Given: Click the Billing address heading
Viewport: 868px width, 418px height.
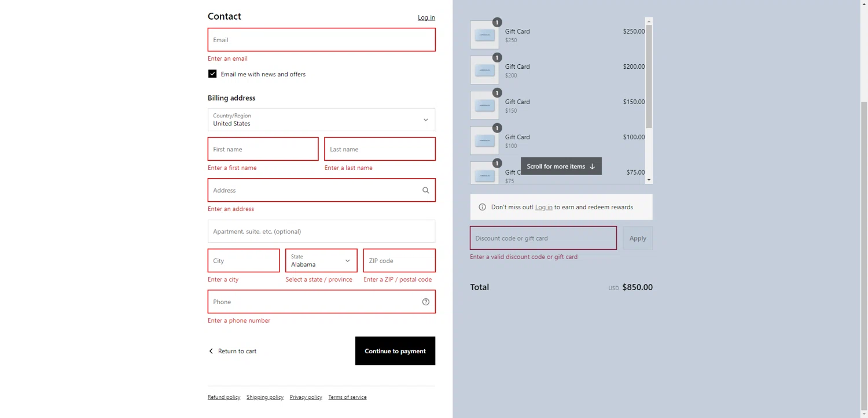Looking at the screenshot, I should pos(231,98).
